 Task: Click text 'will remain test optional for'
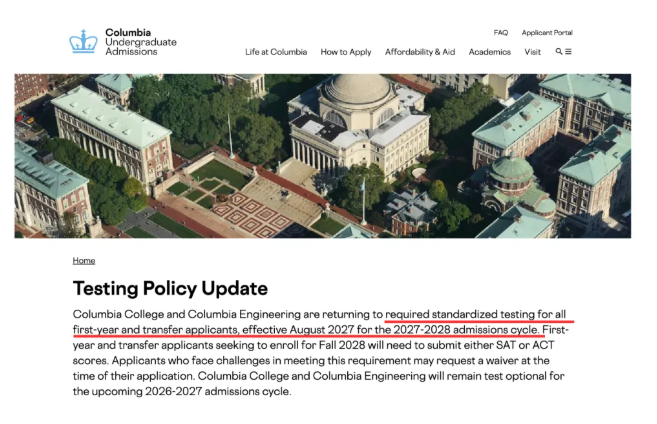tap(496, 376)
